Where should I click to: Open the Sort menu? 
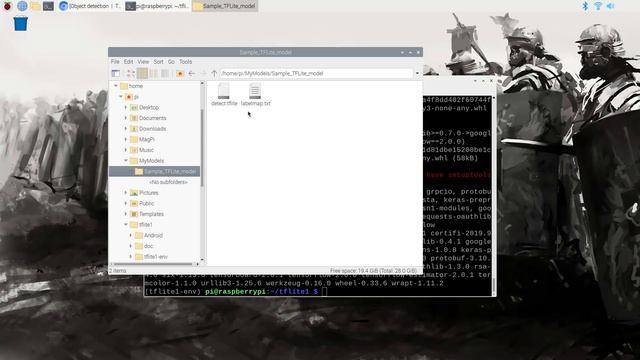pos(158,62)
